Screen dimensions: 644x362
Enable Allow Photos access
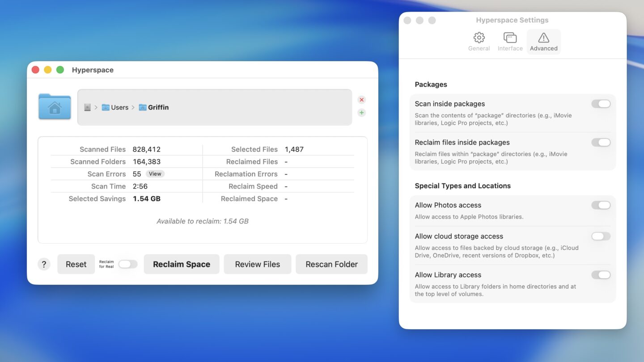point(601,205)
